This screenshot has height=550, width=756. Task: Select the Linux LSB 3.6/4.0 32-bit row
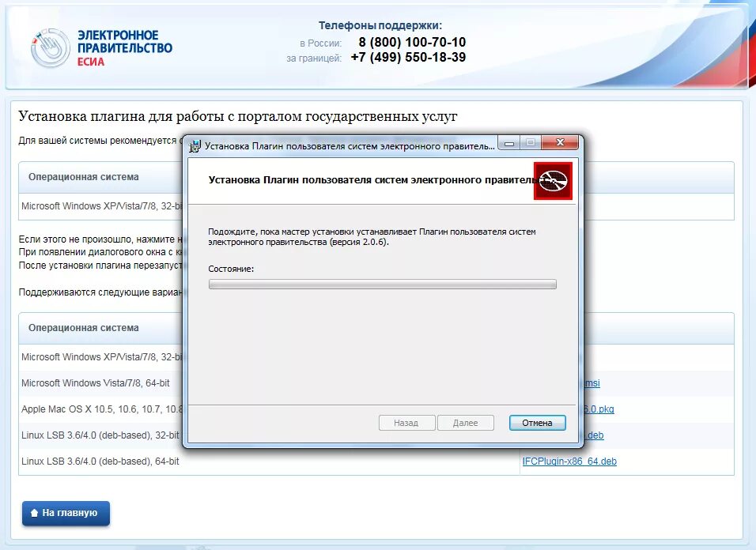[376, 435]
